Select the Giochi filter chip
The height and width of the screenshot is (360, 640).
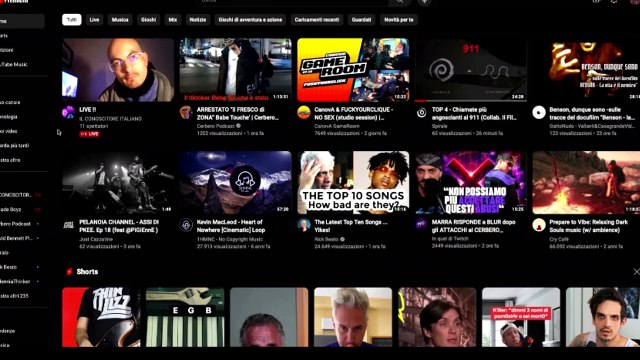pos(149,20)
